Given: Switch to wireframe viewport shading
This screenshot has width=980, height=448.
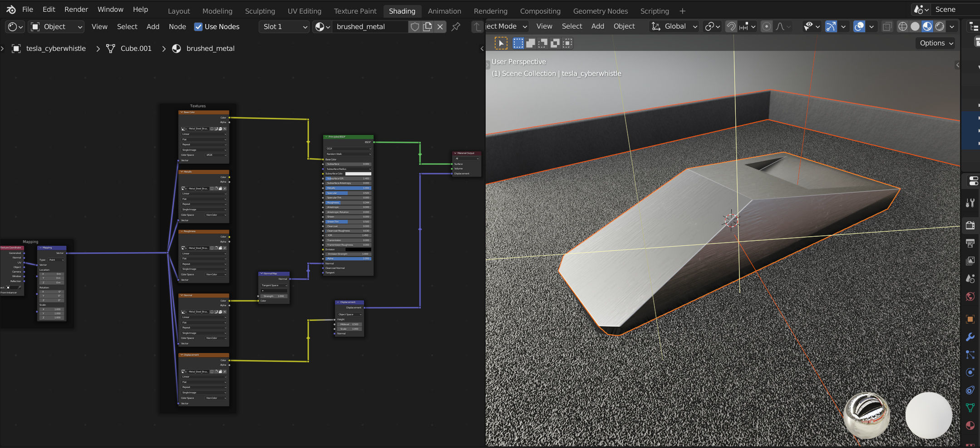Looking at the screenshot, I should pyautogui.click(x=903, y=26).
